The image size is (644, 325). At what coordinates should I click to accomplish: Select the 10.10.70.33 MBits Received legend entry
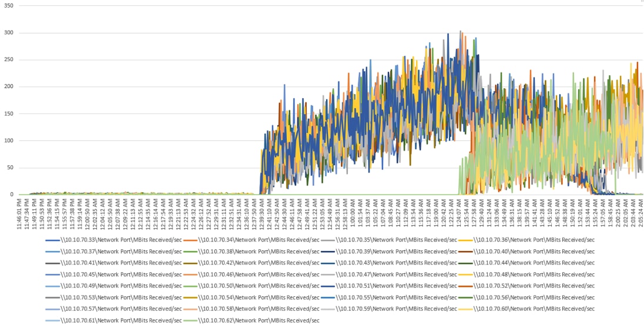[x=113, y=240]
